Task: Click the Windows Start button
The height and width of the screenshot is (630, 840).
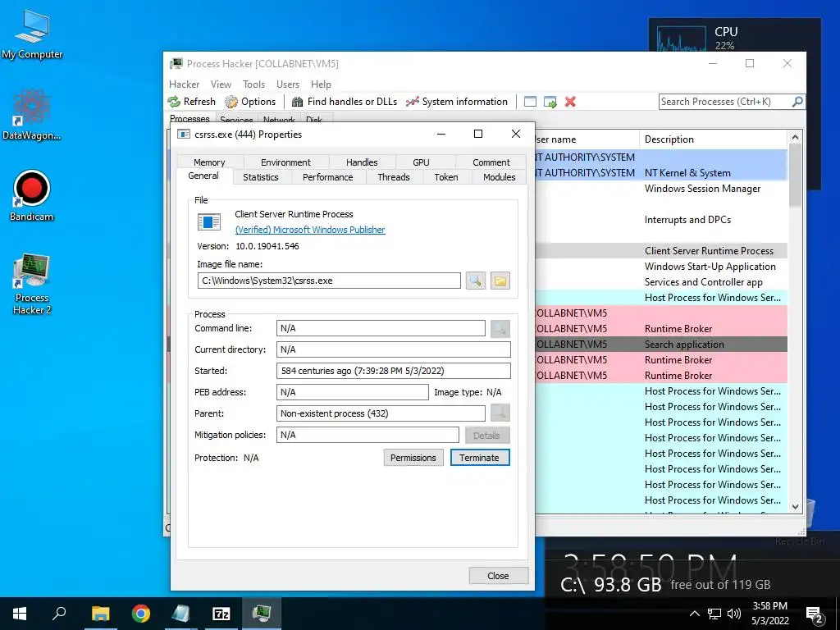Action: point(20,614)
